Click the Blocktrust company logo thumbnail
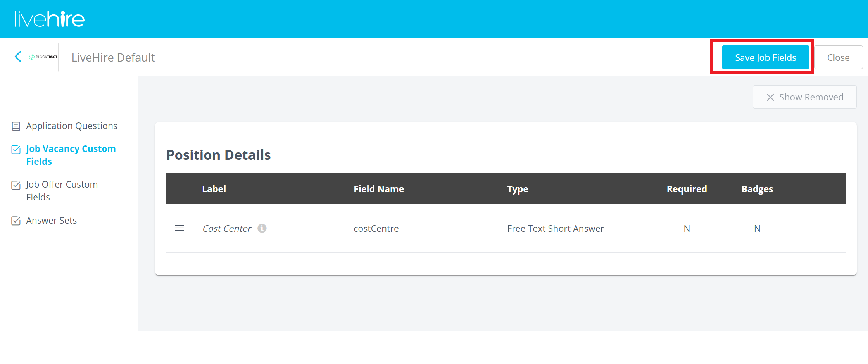868x364 pixels. point(43,57)
